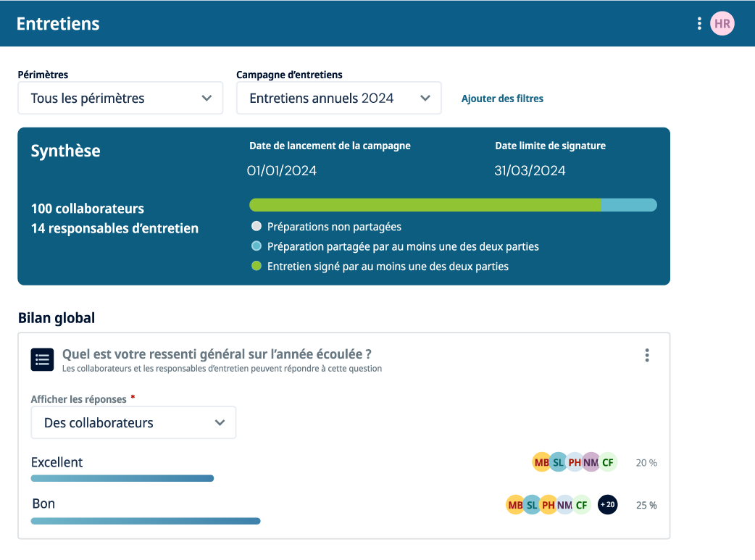Click the '+20' badge in the Bon row
Viewport: 755px width, 560px height.
(607, 505)
